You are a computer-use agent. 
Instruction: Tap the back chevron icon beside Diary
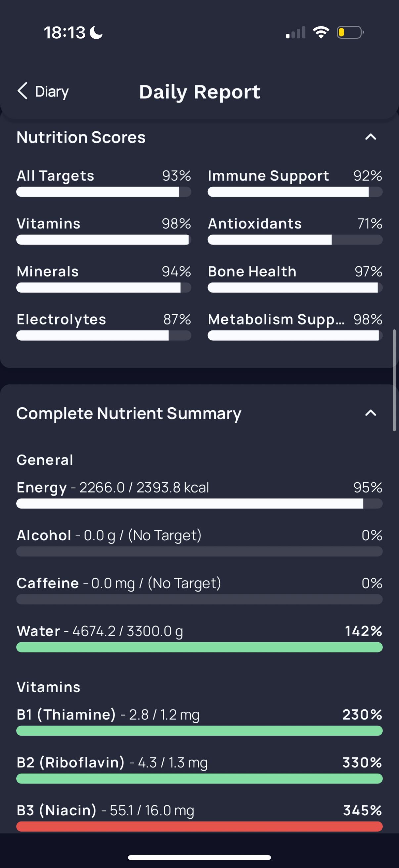click(22, 91)
